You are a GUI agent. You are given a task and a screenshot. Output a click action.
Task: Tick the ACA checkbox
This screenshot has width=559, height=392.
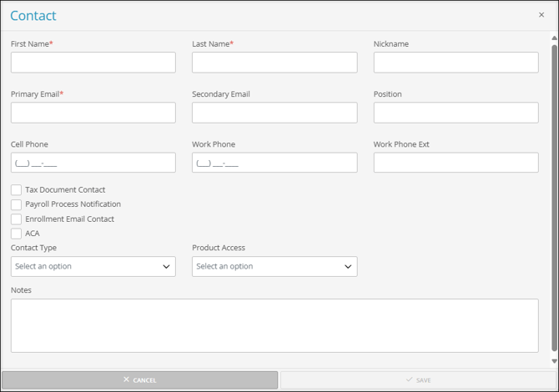[17, 234]
